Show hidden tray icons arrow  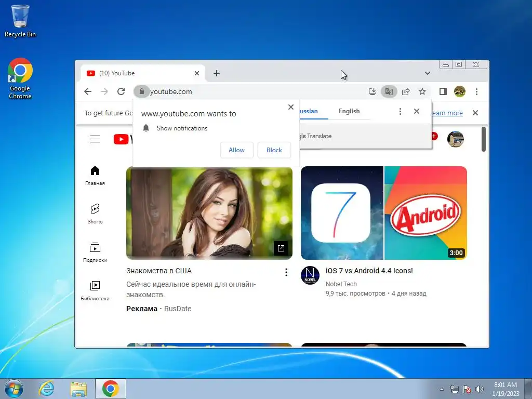pos(442,389)
